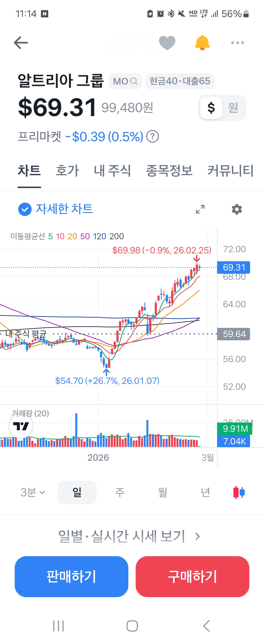Tap the yellow bell alert icon
Screen dimensions: 264x644
(x=202, y=43)
